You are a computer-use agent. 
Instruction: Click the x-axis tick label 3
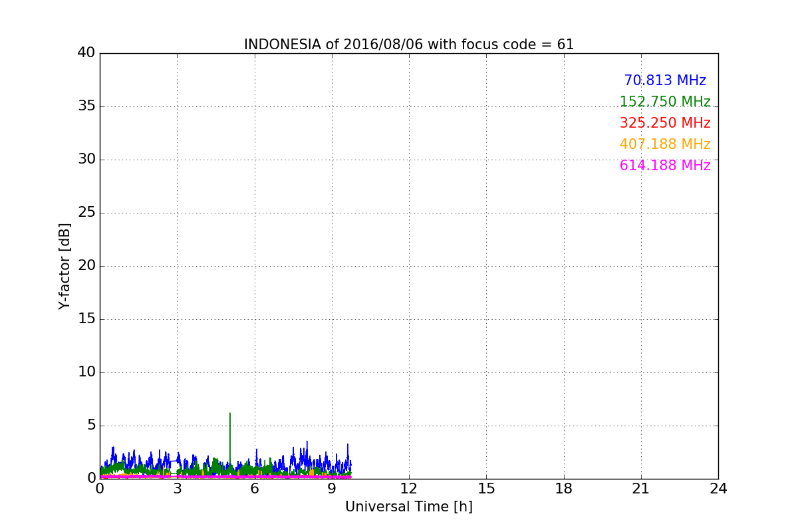click(177, 488)
